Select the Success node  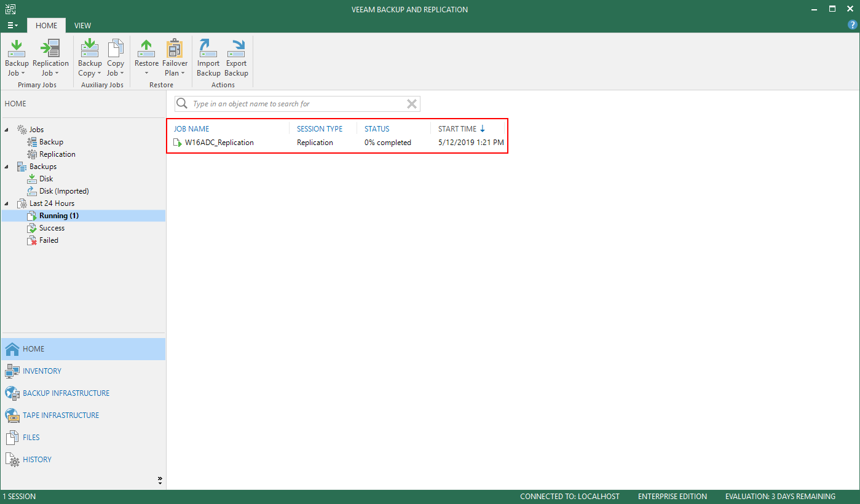click(52, 228)
